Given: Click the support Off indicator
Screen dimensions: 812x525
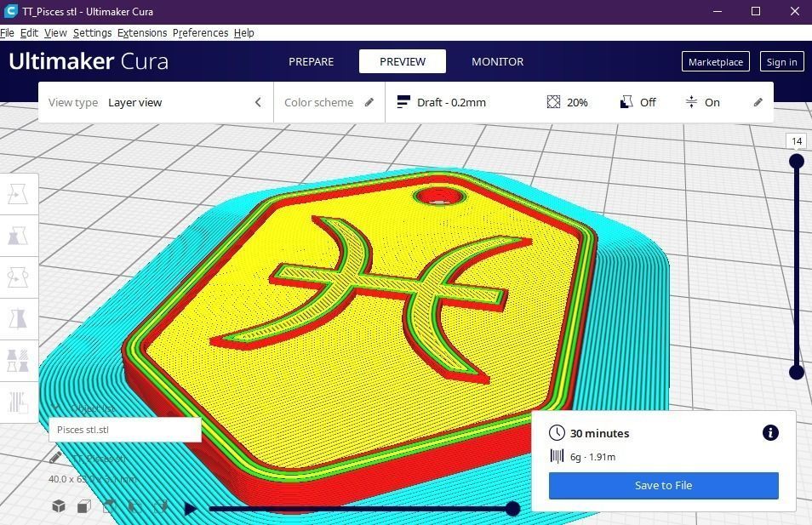Looking at the screenshot, I should 638,102.
